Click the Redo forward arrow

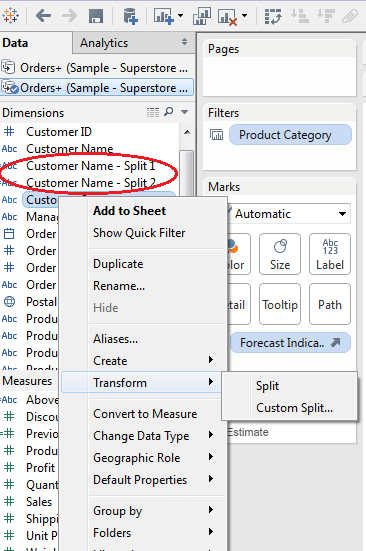pyautogui.click(x=69, y=15)
